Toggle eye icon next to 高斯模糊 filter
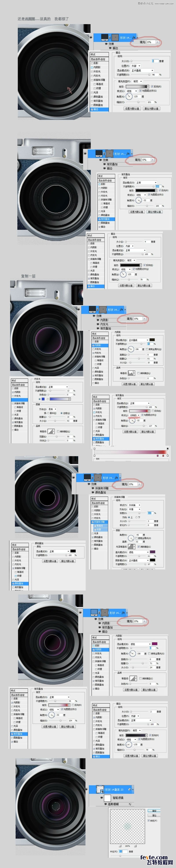The image size is (176, 868). point(105,804)
